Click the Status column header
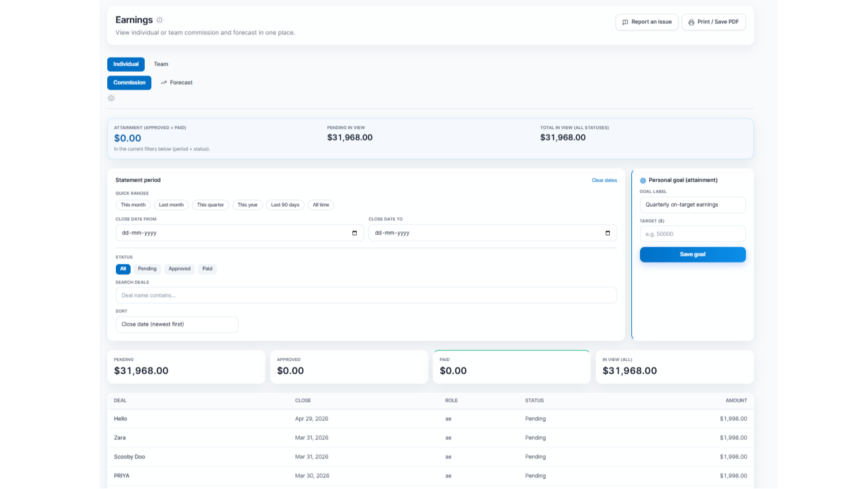868x489 pixels. (x=535, y=401)
